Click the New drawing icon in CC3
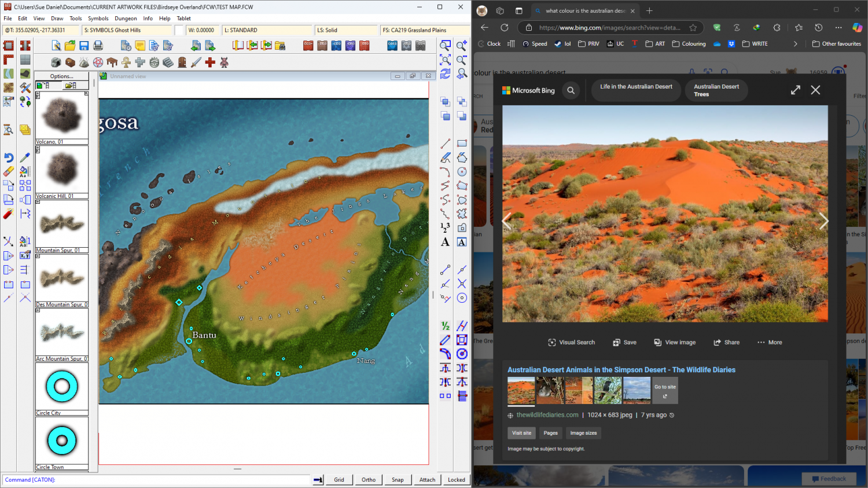Viewport: 868px width, 488px height. (x=56, y=46)
